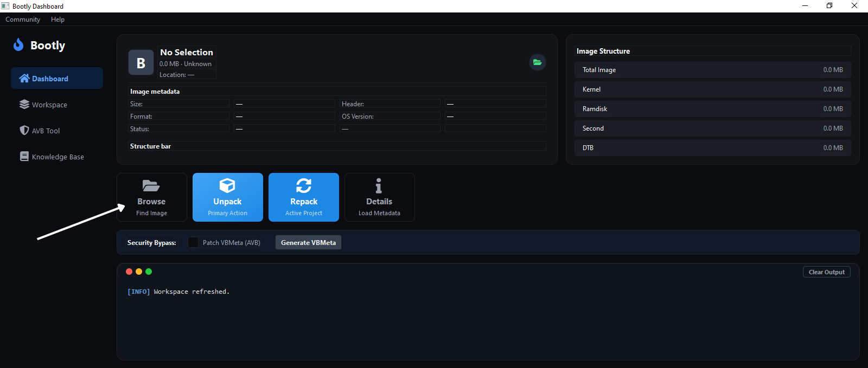Open the Help menu
Image resolution: width=868 pixels, height=368 pixels.
[x=58, y=20]
